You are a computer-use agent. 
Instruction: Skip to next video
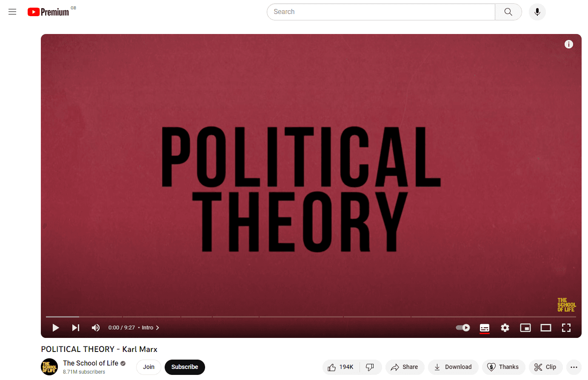click(x=76, y=328)
